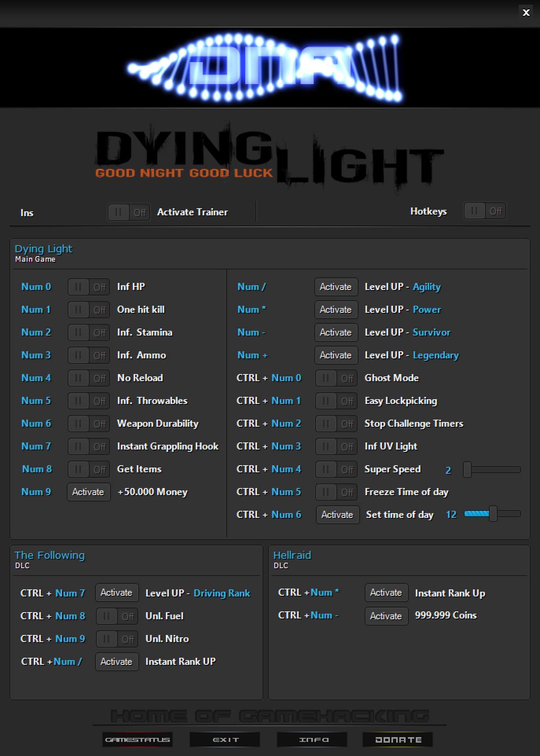Image resolution: width=540 pixels, height=756 pixels.
Task: Activate The Following Instant Rank UP
Action: 117,662
